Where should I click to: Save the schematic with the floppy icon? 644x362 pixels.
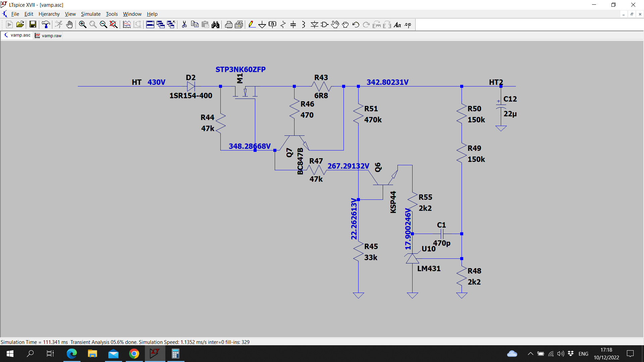33,24
